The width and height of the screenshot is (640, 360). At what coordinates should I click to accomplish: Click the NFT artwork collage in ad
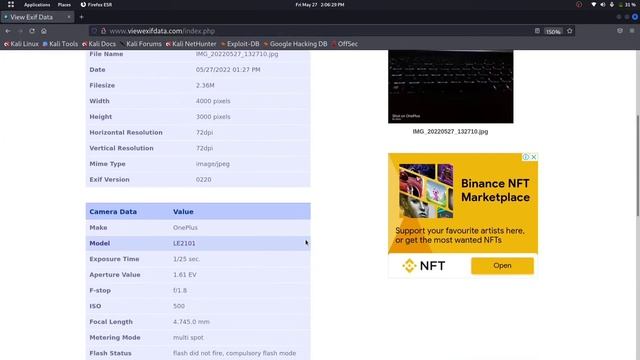[x=426, y=191]
